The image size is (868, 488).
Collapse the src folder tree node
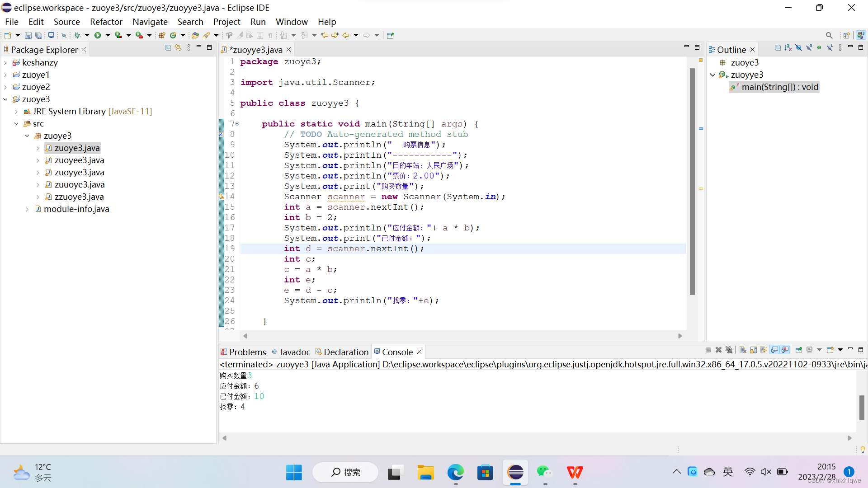point(16,124)
